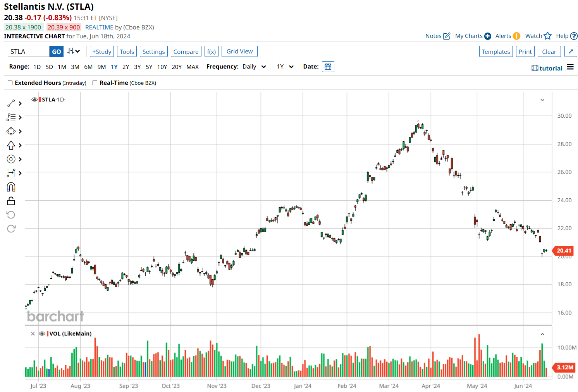The height and width of the screenshot is (392, 578).
Task: Open the Frequency Daily dropdown
Action: [254, 67]
